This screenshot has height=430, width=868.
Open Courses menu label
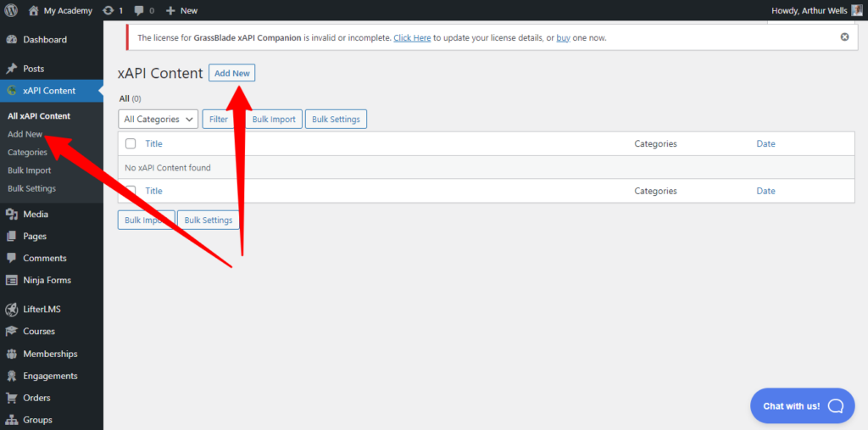pyautogui.click(x=39, y=332)
